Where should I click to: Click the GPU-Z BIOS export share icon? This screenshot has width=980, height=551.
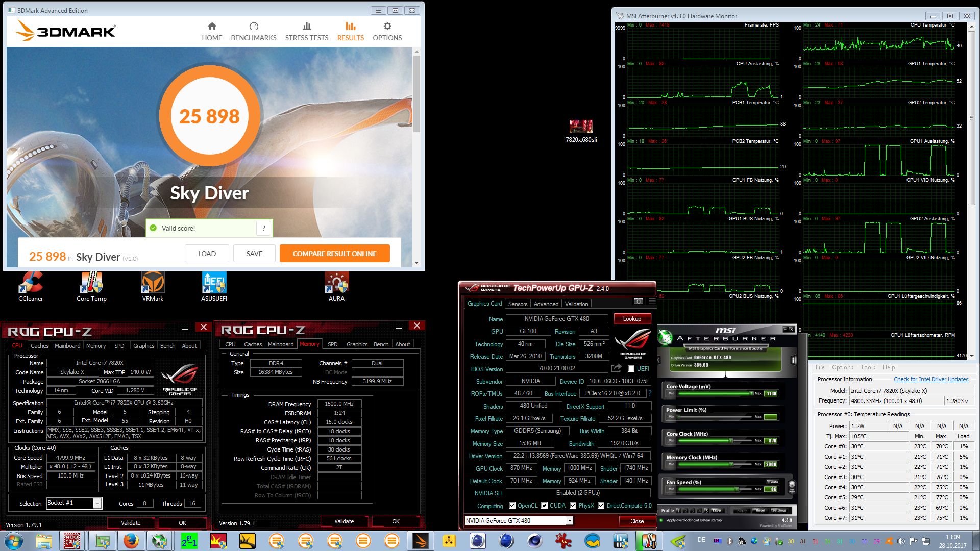pos(616,368)
